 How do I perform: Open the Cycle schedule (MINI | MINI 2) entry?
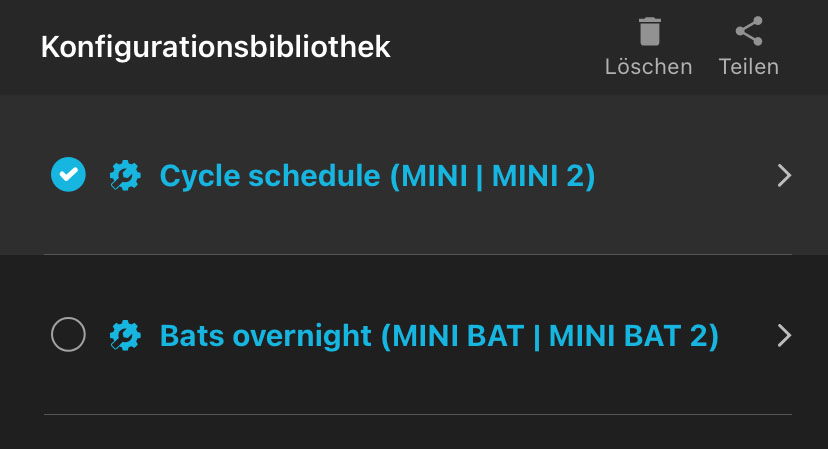tap(377, 176)
